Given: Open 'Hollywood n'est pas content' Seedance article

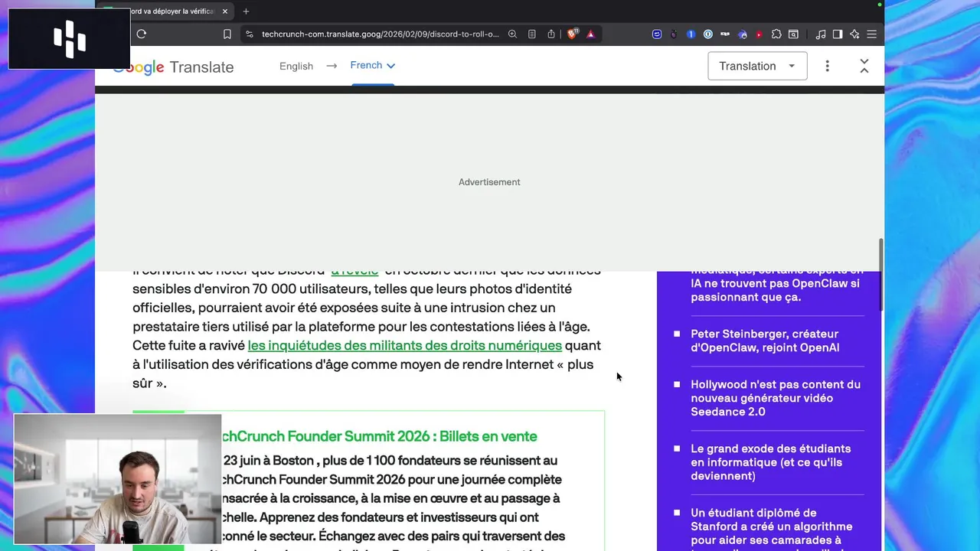Looking at the screenshot, I should point(776,398).
